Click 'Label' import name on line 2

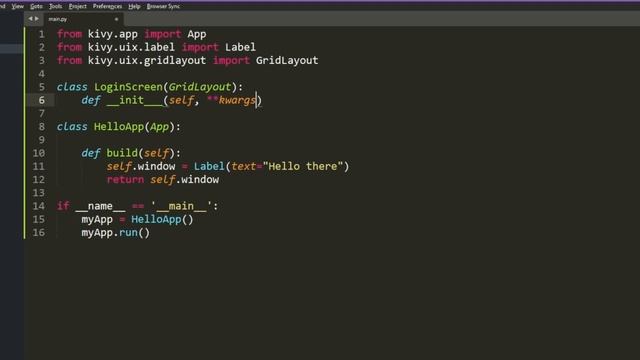(x=240, y=47)
